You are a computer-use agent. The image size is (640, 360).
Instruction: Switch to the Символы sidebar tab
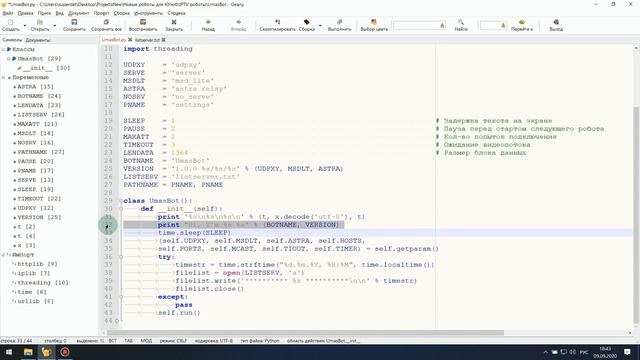tap(12, 40)
